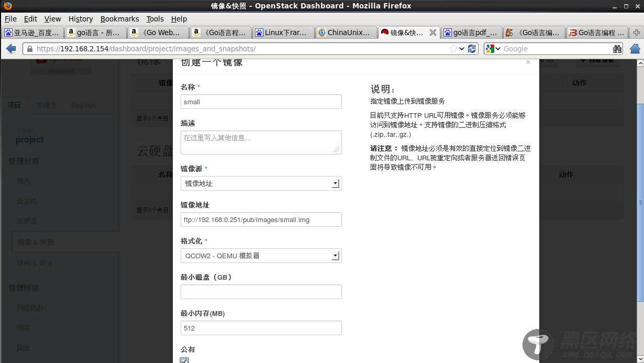Switch to the 亚马逊_百度 tab

[32, 32]
